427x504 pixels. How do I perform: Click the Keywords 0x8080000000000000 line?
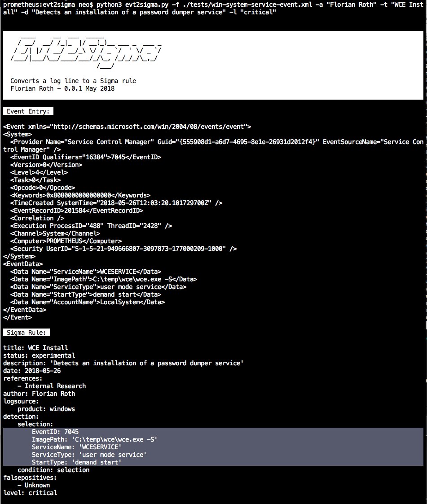(80, 195)
